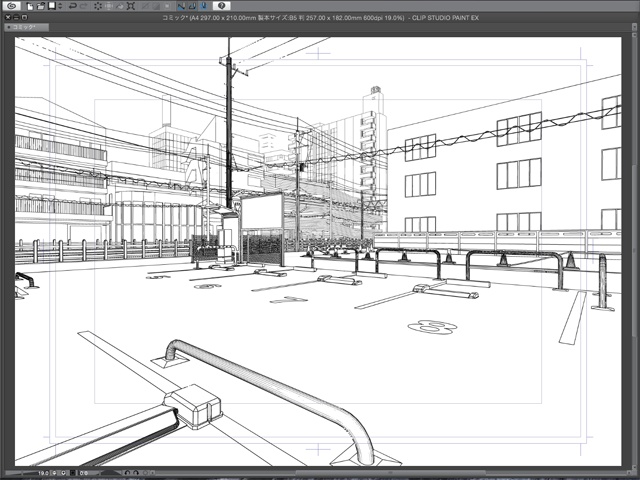This screenshot has width=640, height=480.
Task: Click the window title CLIP STUDIO PAINT EX
Action: point(445,18)
